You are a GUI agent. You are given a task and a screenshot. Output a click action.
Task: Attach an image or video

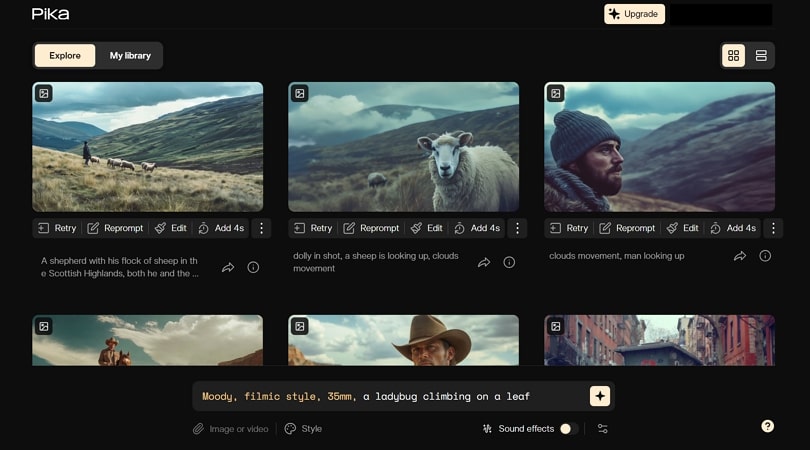pos(230,429)
